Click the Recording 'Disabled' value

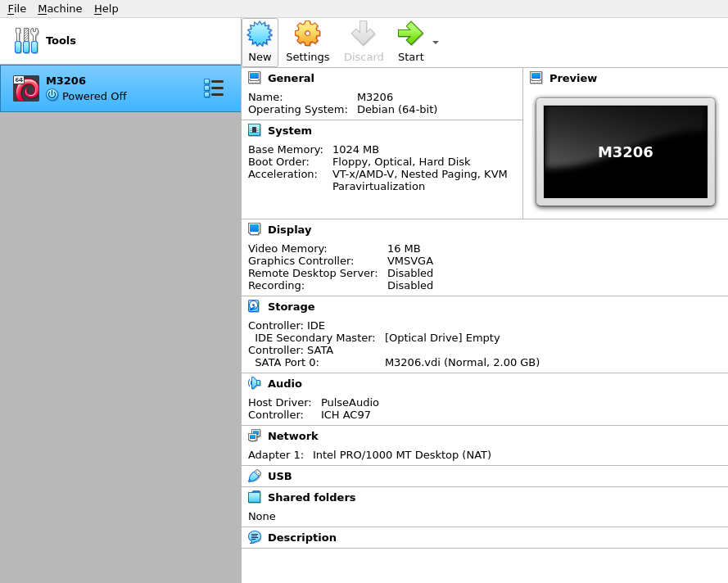410,286
